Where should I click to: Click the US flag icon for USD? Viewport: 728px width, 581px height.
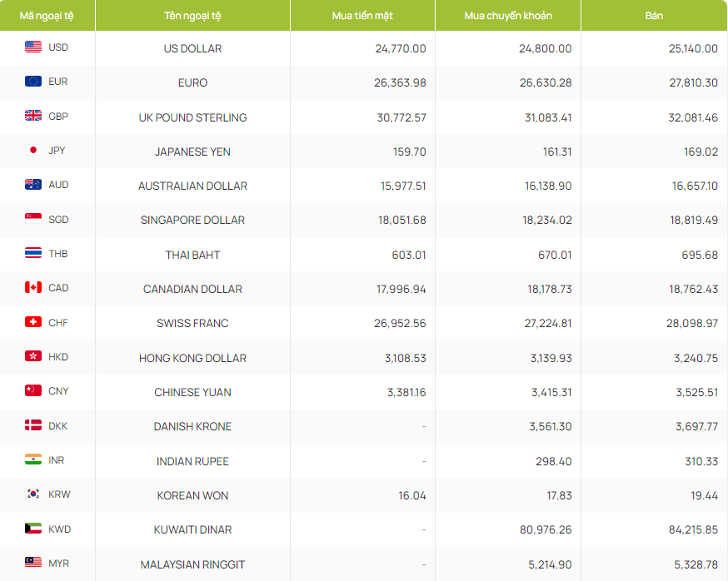click(33, 47)
